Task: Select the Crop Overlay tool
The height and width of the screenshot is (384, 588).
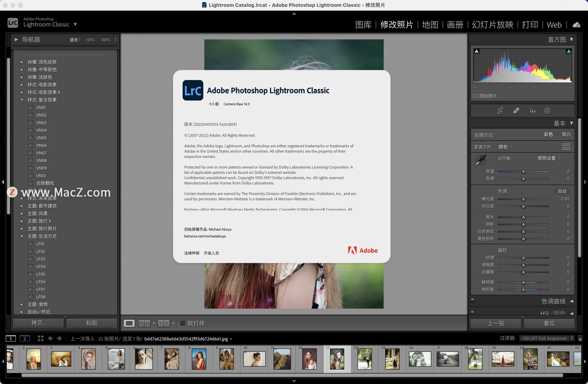Action: pyautogui.click(x=500, y=111)
